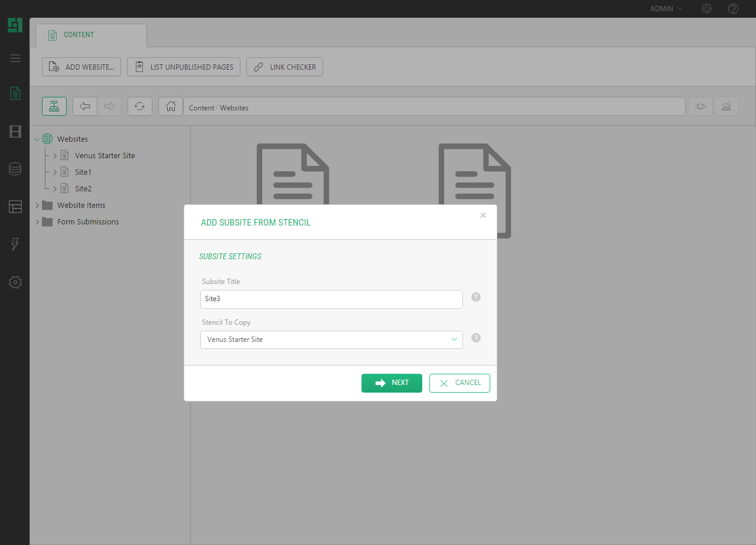Open the media film strip sidebar icon
Screen dimensions: 756x545
pyautogui.click(x=15, y=132)
